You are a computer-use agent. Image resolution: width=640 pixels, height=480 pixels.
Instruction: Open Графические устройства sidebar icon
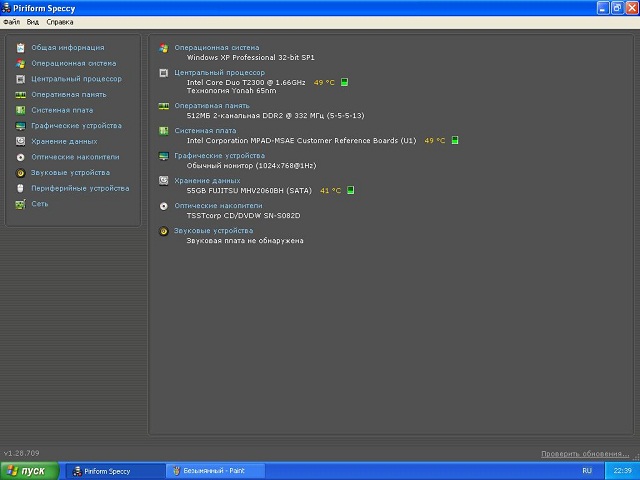[x=20, y=126]
